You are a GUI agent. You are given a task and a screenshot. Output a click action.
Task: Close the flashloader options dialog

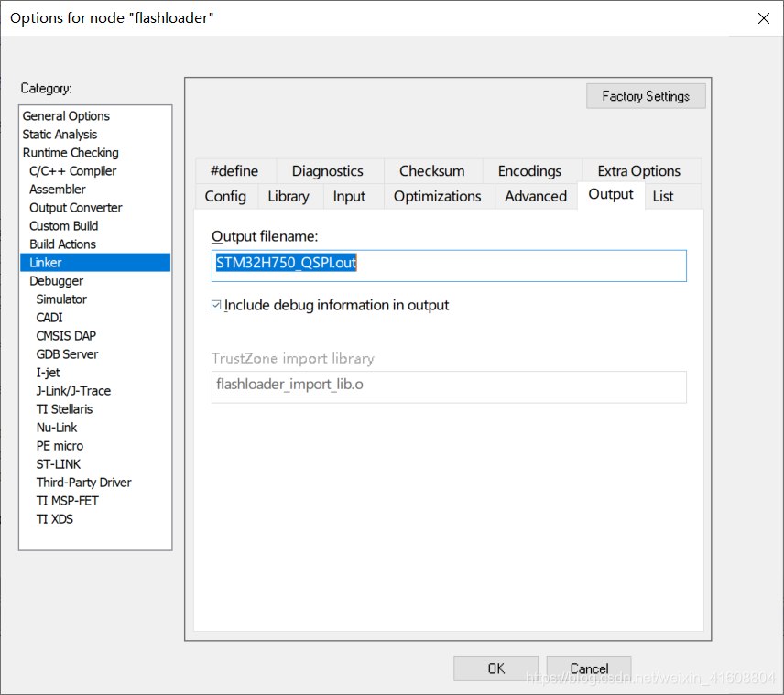[x=764, y=18]
